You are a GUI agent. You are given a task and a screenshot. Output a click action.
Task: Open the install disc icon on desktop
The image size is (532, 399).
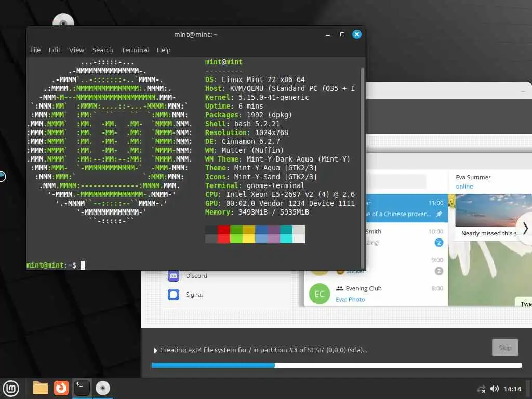click(63, 20)
